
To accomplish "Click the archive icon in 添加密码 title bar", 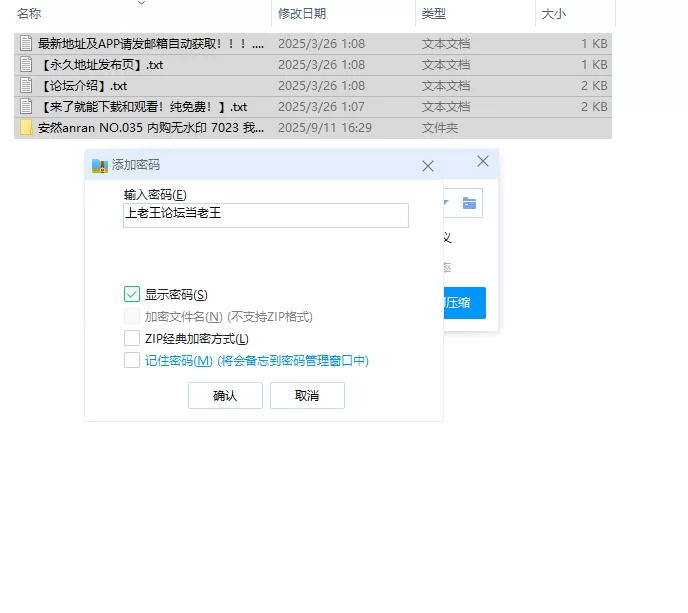I will (99, 165).
